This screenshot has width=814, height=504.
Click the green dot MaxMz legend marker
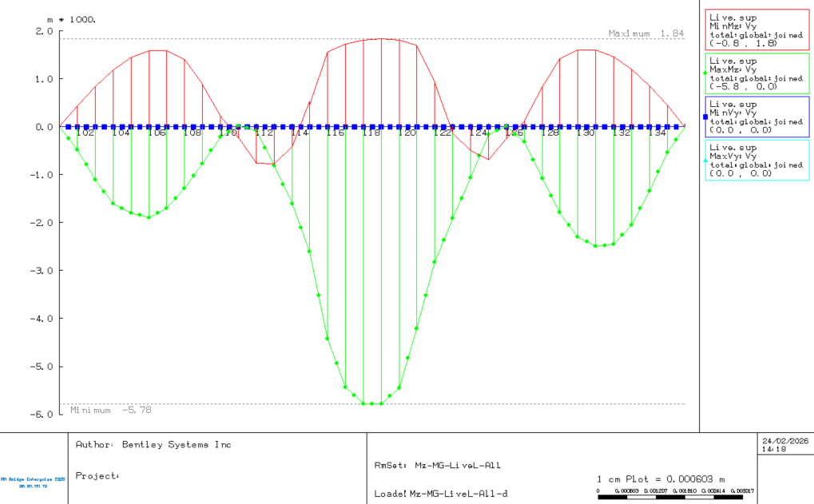click(x=705, y=73)
